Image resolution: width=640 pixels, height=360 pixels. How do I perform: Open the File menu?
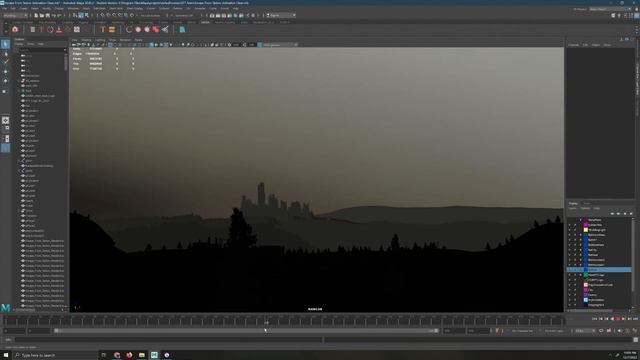click(4, 8)
